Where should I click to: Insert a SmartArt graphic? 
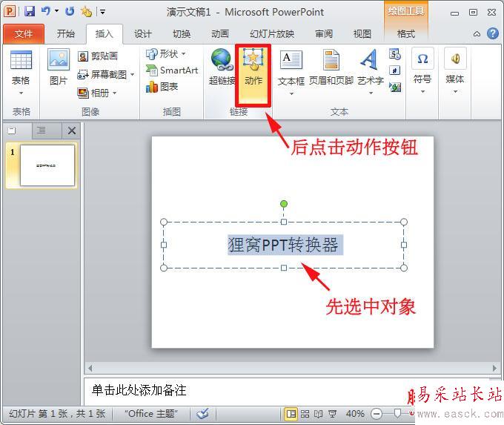tap(172, 70)
